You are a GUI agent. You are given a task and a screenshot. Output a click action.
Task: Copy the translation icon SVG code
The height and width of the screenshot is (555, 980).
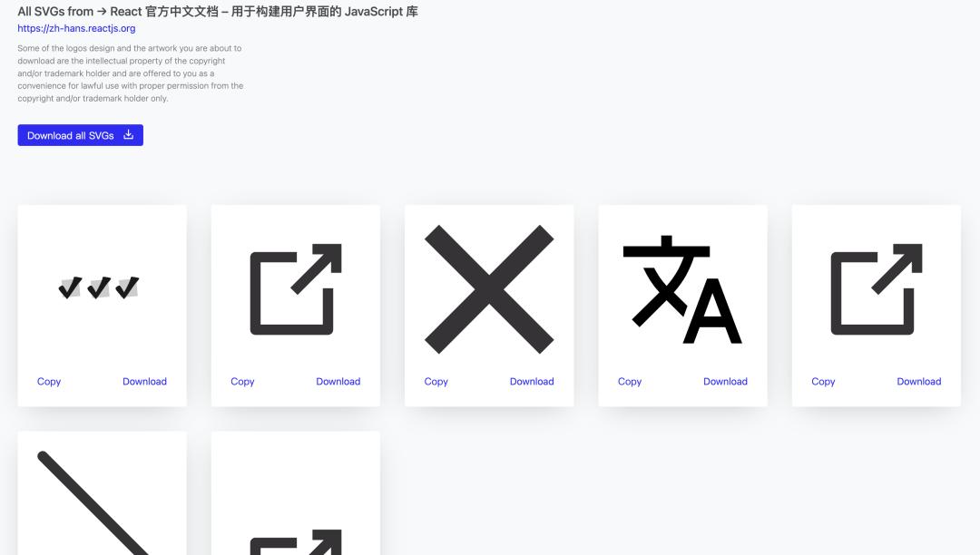[x=630, y=381]
